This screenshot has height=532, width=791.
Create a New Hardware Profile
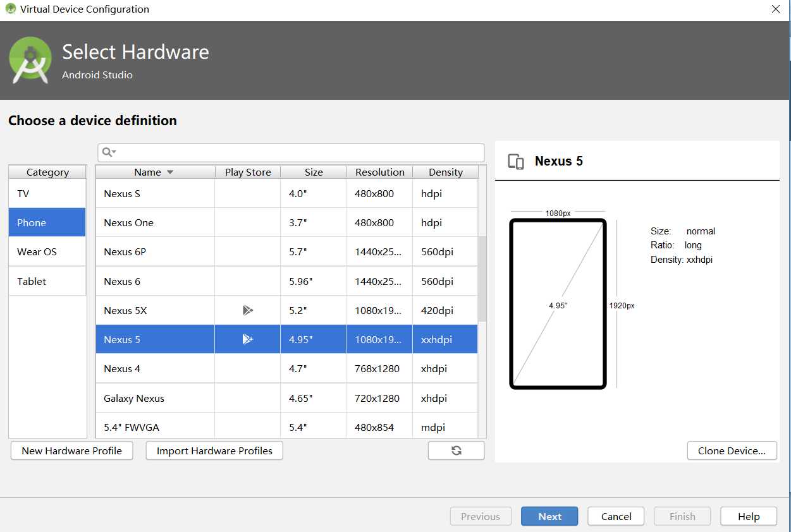[72, 450]
